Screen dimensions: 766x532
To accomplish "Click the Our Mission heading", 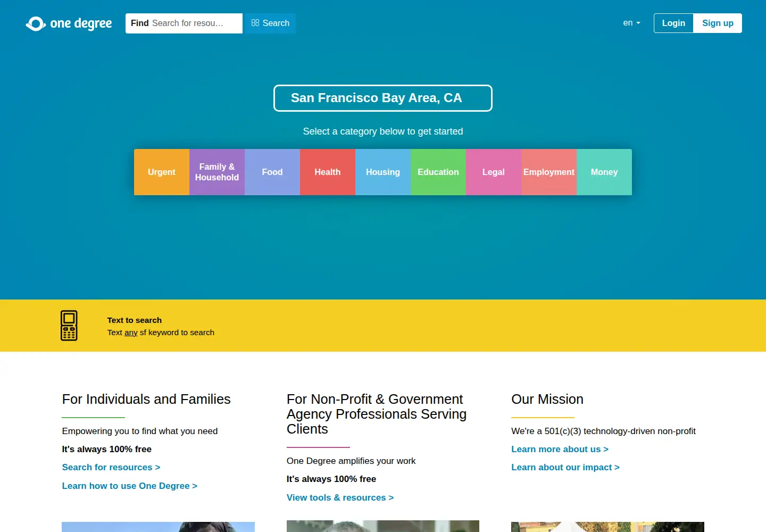I will click(547, 399).
